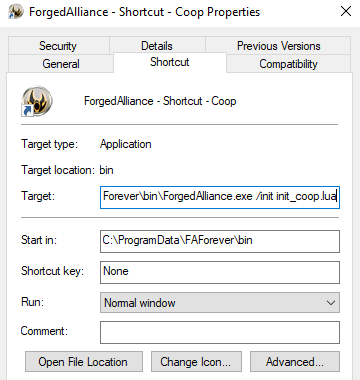The image size is (360, 380).
Task: Click inside the Target text field
Action: point(220,197)
